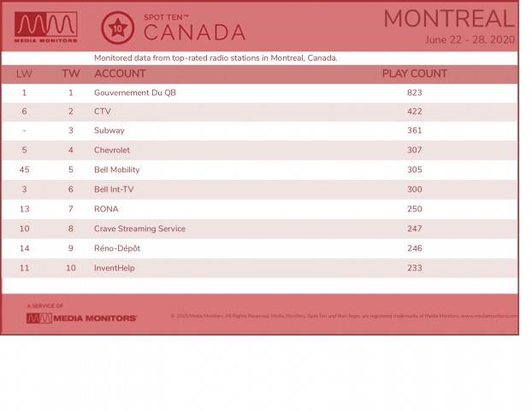Select the Subway account entry
Viewport: 532px width, 411px height.
[x=109, y=131]
